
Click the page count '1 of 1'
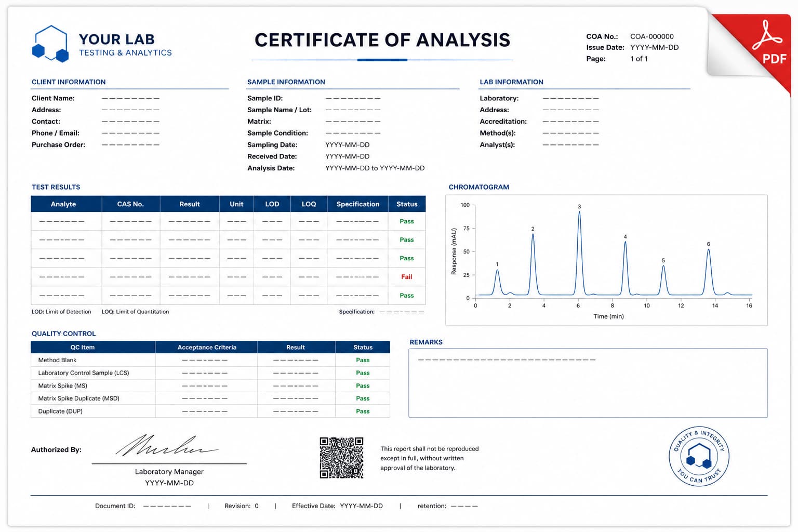639,59
